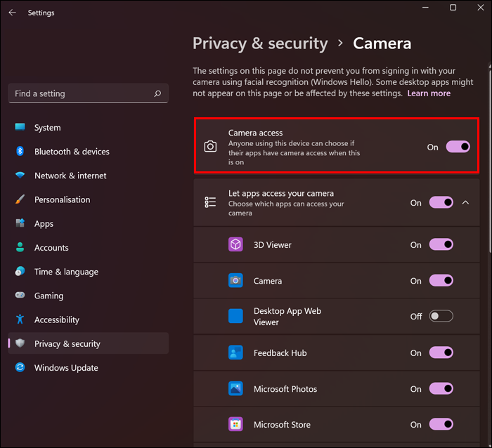Screen dimensions: 492x448
Task: Click the Microsoft Store app icon
Action: [x=235, y=424]
